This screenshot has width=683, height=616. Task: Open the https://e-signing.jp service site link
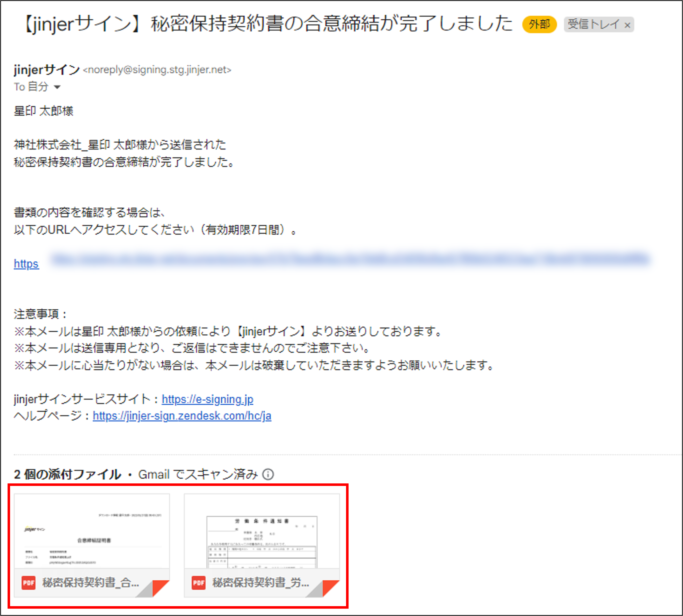208,399
